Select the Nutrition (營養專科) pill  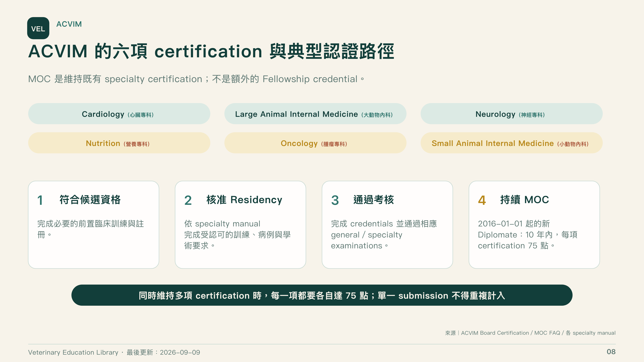pyautogui.click(x=119, y=143)
